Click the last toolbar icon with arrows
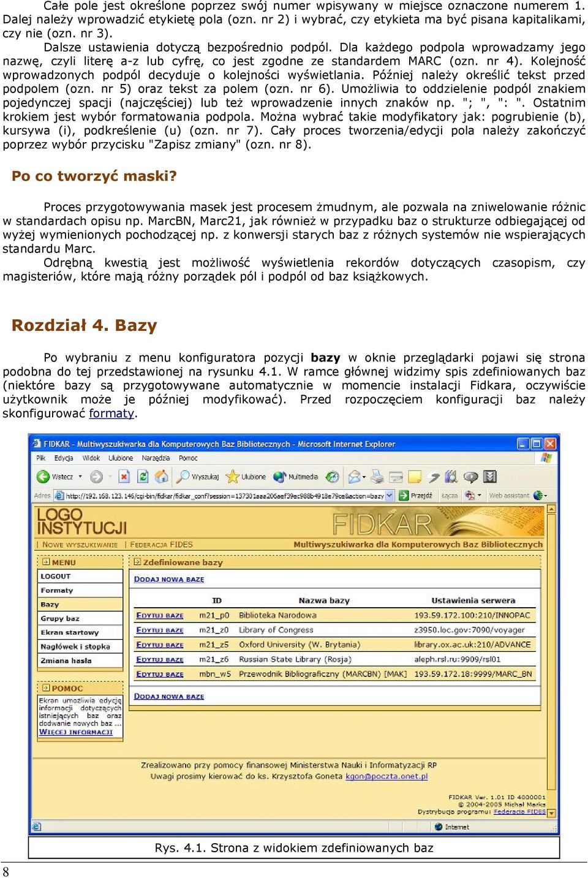 click(x=490, y=477)
